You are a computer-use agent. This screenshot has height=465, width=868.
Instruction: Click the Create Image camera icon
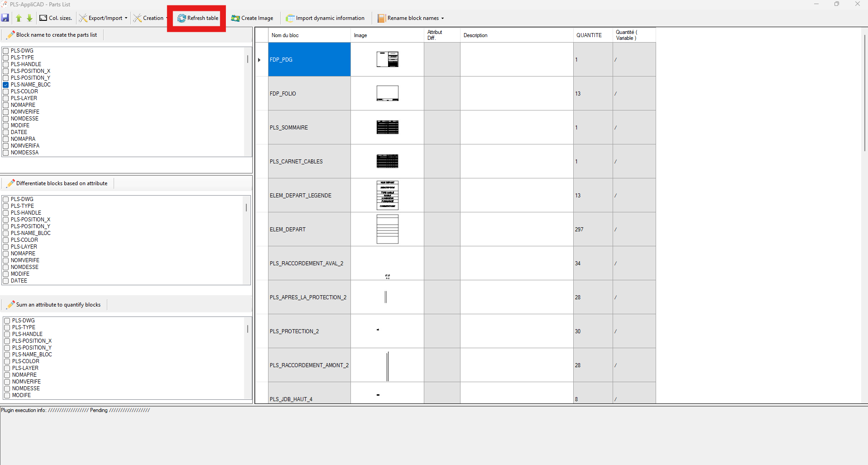(x=235, y=18)
